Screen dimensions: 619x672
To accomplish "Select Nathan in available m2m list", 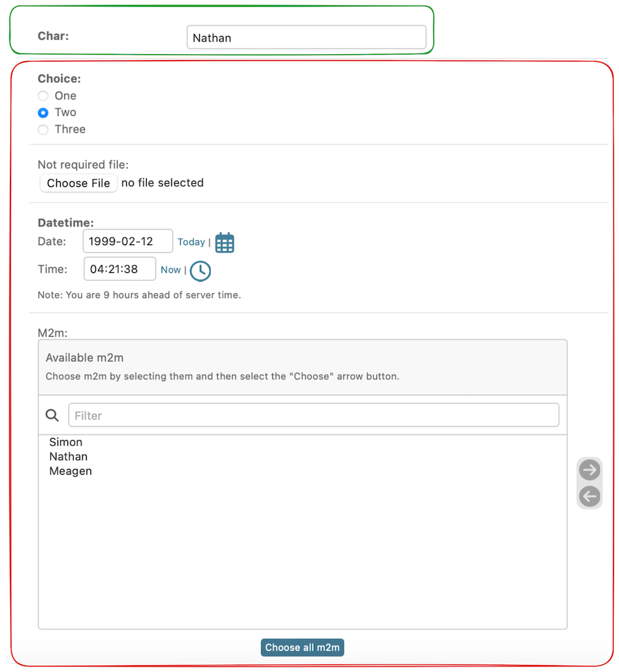I will pyautogui.click(x=68, y=457).
